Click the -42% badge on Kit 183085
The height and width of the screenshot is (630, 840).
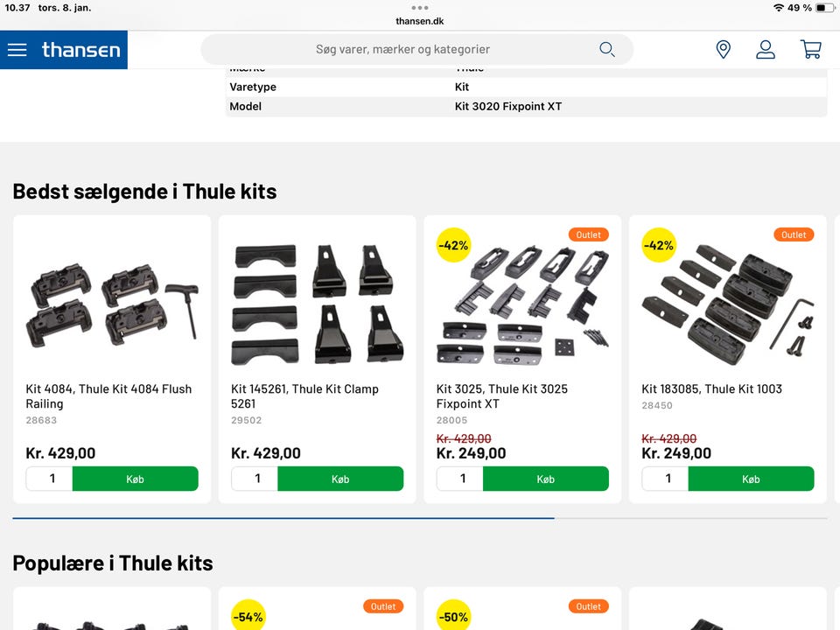pyautogui.click(x=658, y=246)
